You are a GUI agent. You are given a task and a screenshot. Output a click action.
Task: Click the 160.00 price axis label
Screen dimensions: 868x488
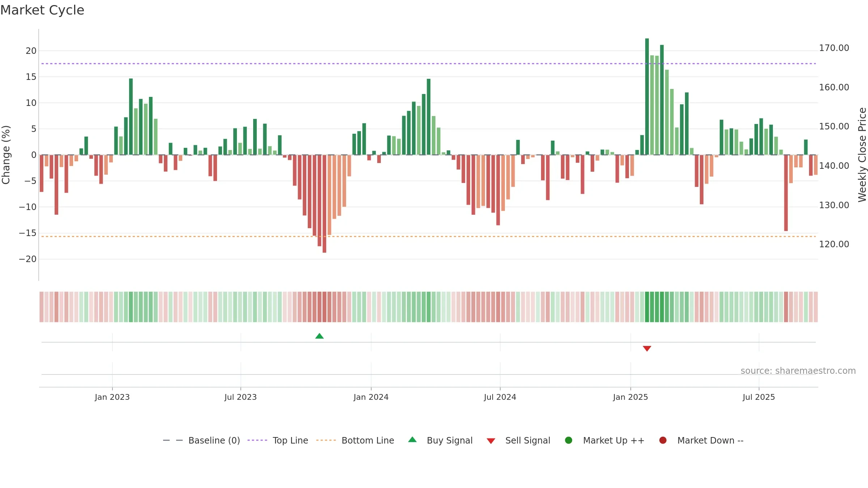coord(834,87)
